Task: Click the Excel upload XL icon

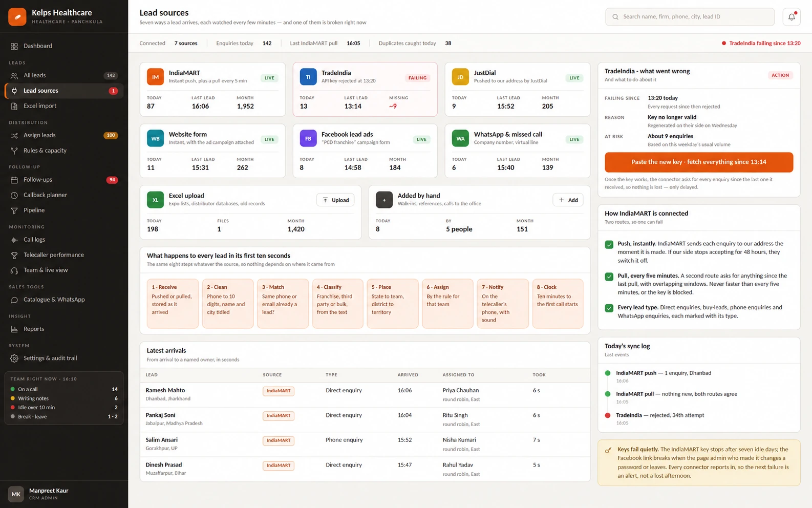Action: point(155,200)
